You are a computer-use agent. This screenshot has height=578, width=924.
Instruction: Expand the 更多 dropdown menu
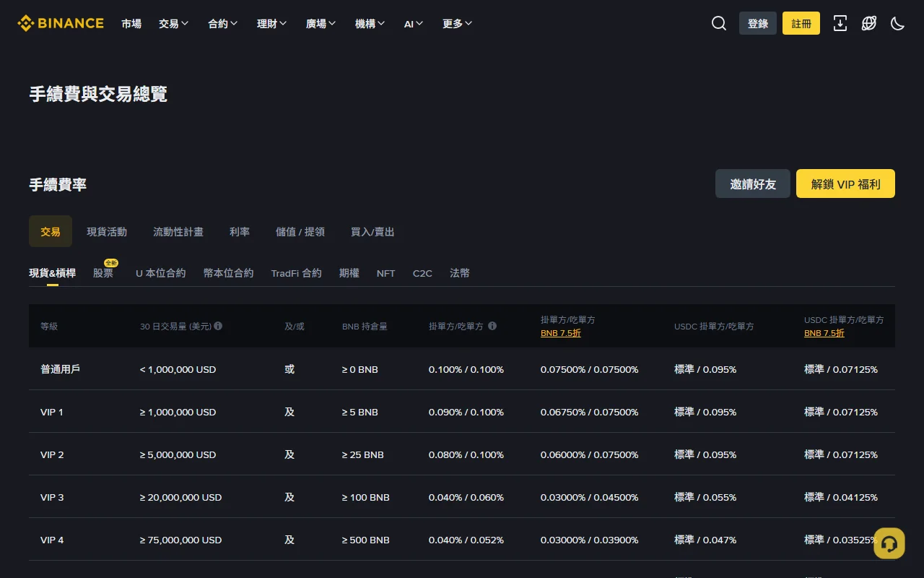[x=458, y=23]
